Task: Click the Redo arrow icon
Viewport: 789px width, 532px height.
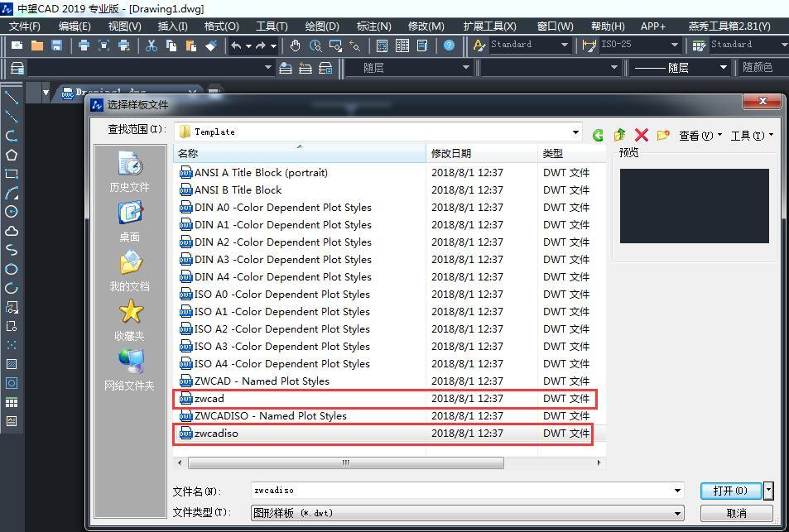Action: [x=261, y=46]
